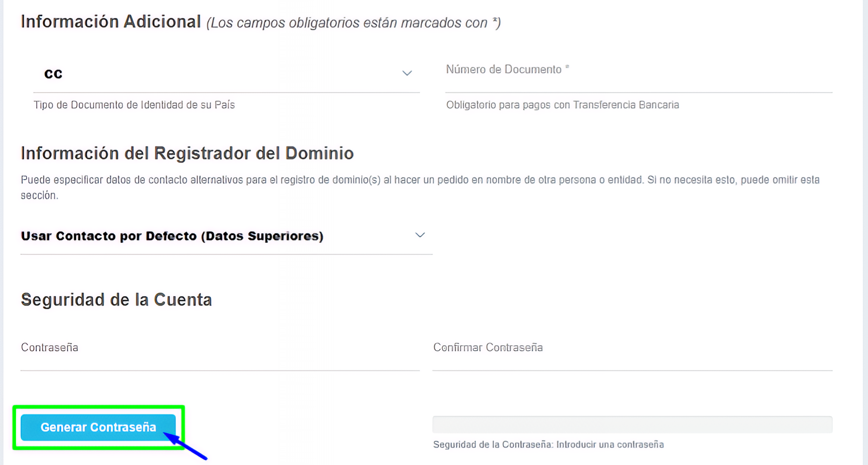Click the Información del Registrador del Dominio title
This screenshot has width=868, height=465.
[187, 153]
